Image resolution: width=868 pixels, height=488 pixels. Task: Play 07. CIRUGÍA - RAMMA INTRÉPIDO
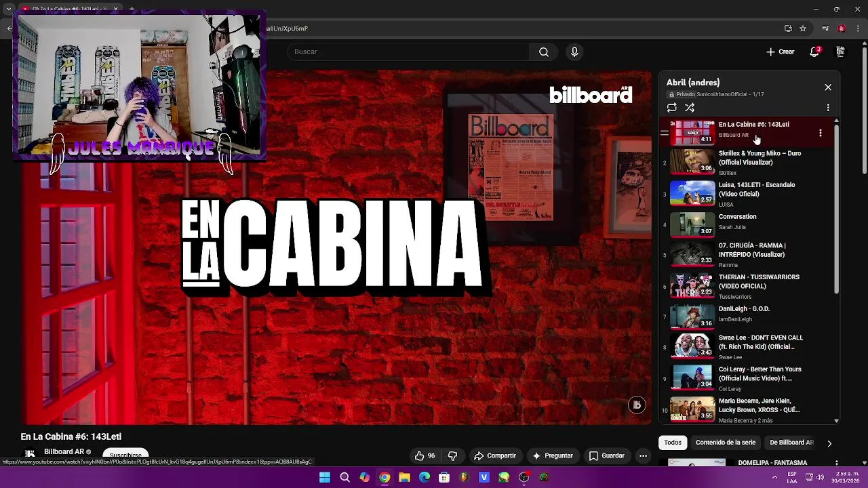(746, 256)
